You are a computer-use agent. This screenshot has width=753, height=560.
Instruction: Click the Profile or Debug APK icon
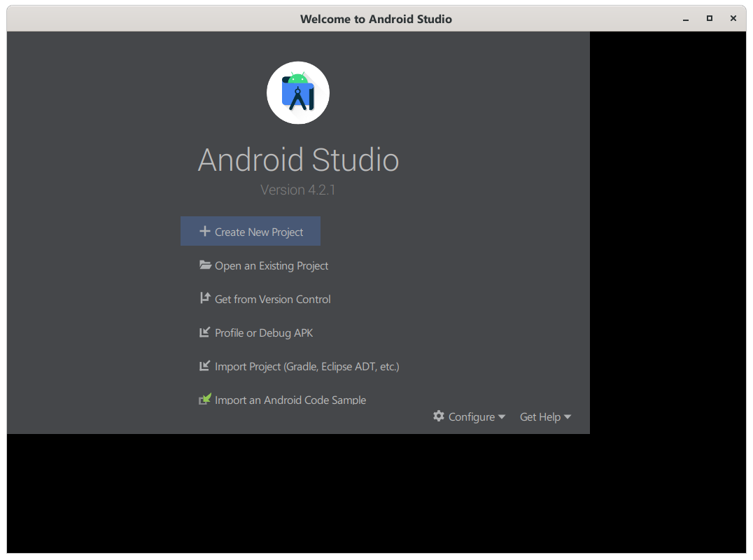tap(205, 332)
